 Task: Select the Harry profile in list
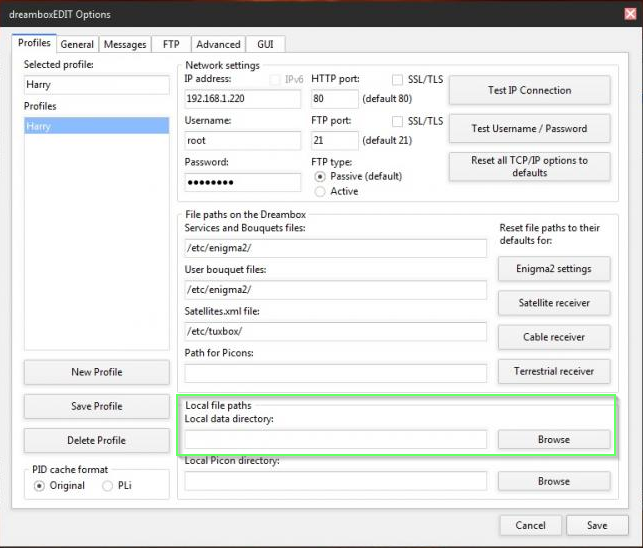[97, 126]
